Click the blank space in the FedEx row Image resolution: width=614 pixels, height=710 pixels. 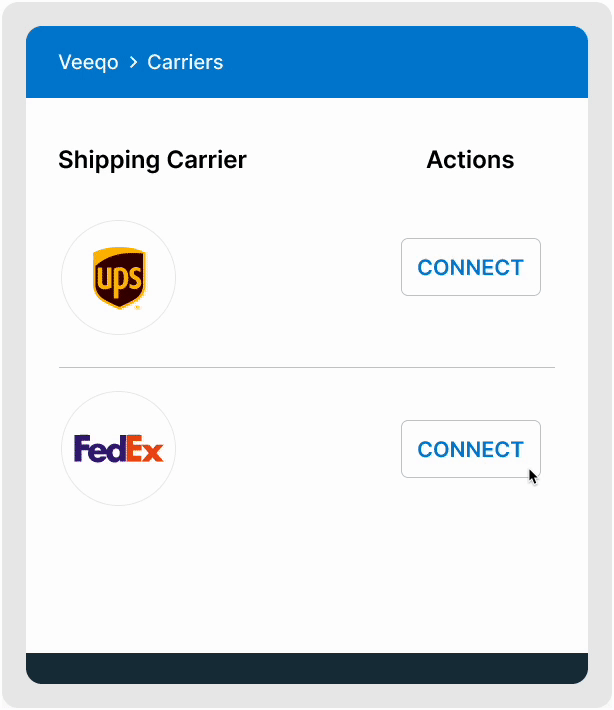tap(288, 449)
